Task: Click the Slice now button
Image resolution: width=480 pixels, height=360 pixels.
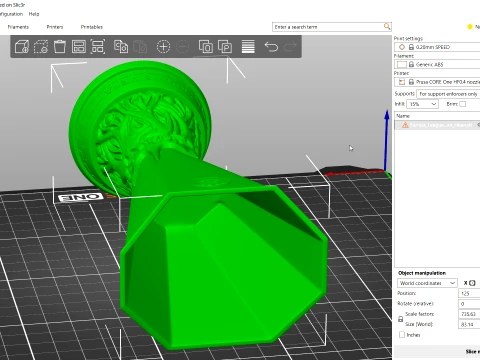Action: [x=437, y=352]
